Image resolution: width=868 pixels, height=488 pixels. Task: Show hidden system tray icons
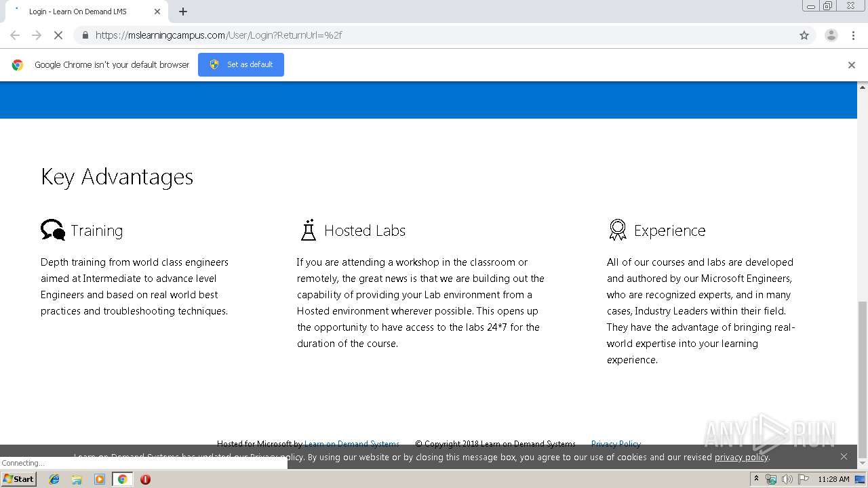click(x=756, y=479)
